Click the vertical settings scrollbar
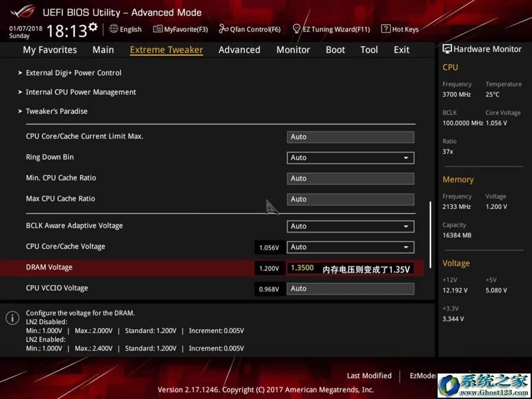Viewport: 532px width, 399px height. point(430,235)
